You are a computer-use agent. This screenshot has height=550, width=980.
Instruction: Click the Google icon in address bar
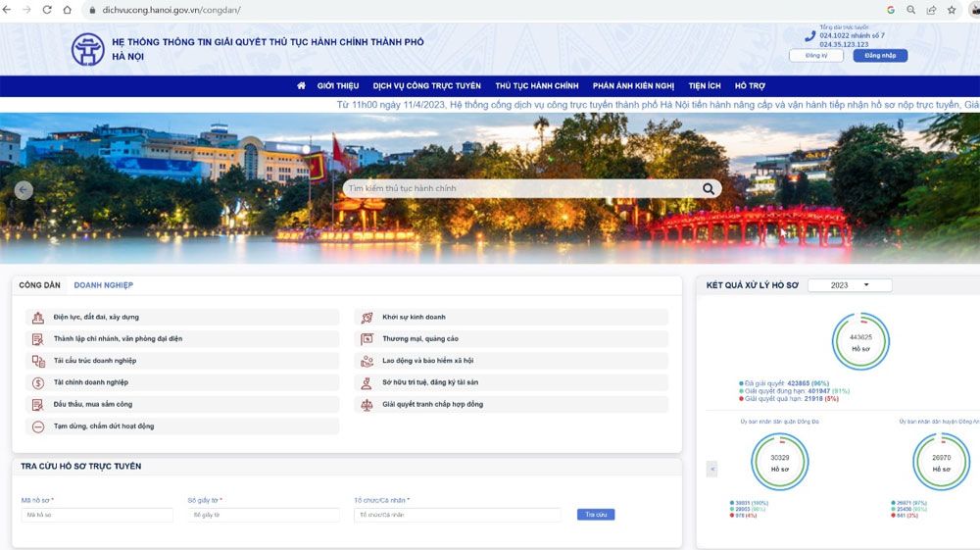pyautogui.click(x=891, y=10)
